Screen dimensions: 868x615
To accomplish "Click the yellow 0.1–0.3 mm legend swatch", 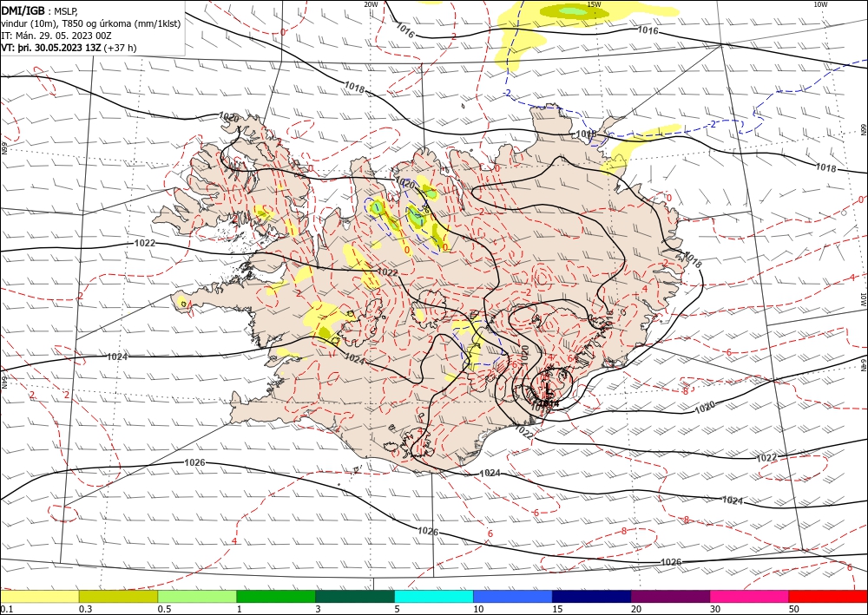I will coord(39,596).
